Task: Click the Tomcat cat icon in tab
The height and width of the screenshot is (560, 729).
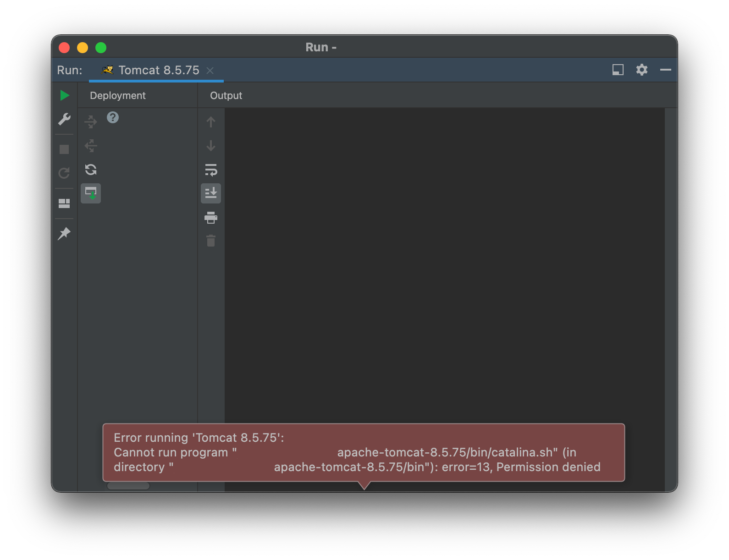Action: 107,70
